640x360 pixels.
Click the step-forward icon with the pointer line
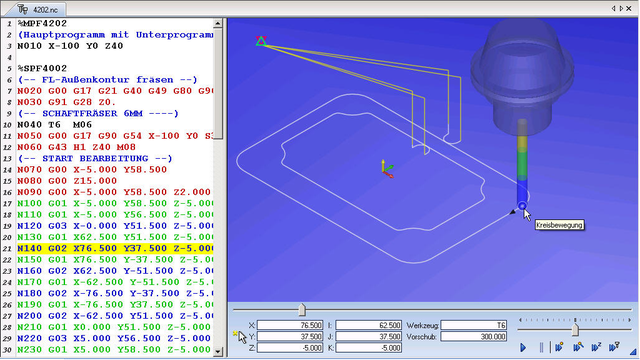(578, 347)
